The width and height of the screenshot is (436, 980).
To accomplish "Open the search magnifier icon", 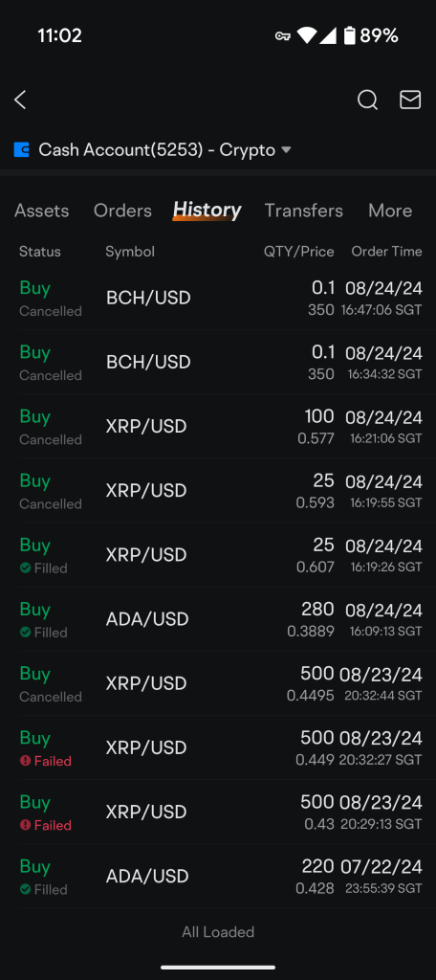I will click(x=367, y=100).
